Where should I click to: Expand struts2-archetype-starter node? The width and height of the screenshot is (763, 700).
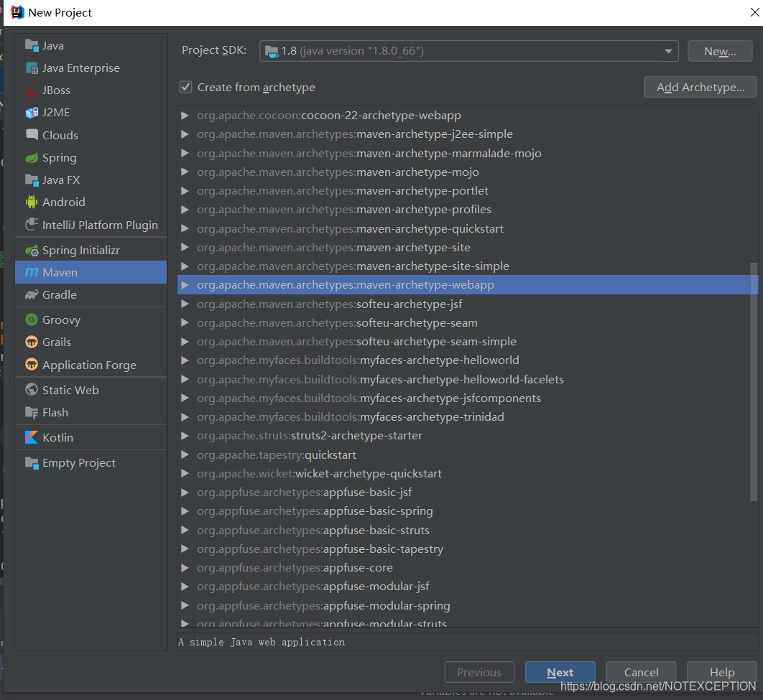[185, 436]
